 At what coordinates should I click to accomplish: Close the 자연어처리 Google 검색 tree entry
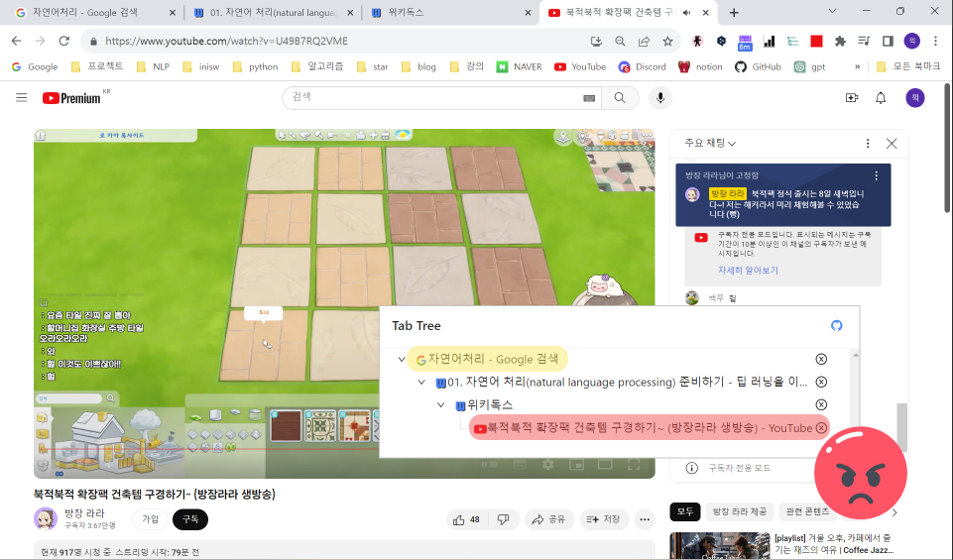[821, 359]
